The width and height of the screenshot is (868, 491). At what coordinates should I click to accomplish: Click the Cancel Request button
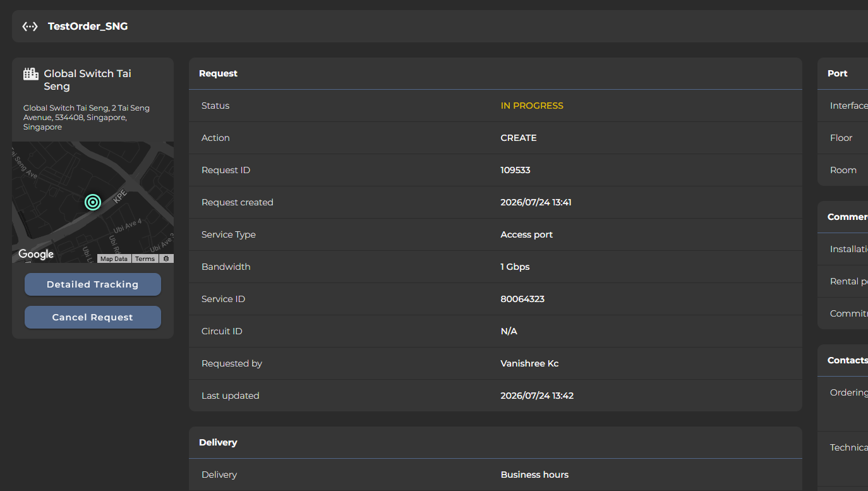93,317
